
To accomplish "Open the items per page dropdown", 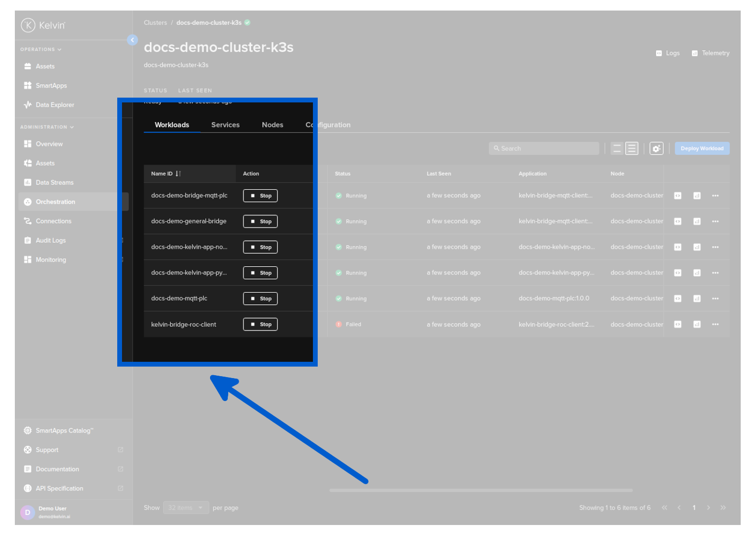I will point(186,508).
